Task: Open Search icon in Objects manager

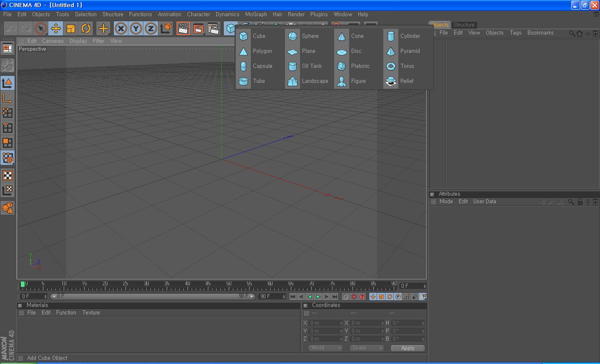Action: (x=572, y=33)
